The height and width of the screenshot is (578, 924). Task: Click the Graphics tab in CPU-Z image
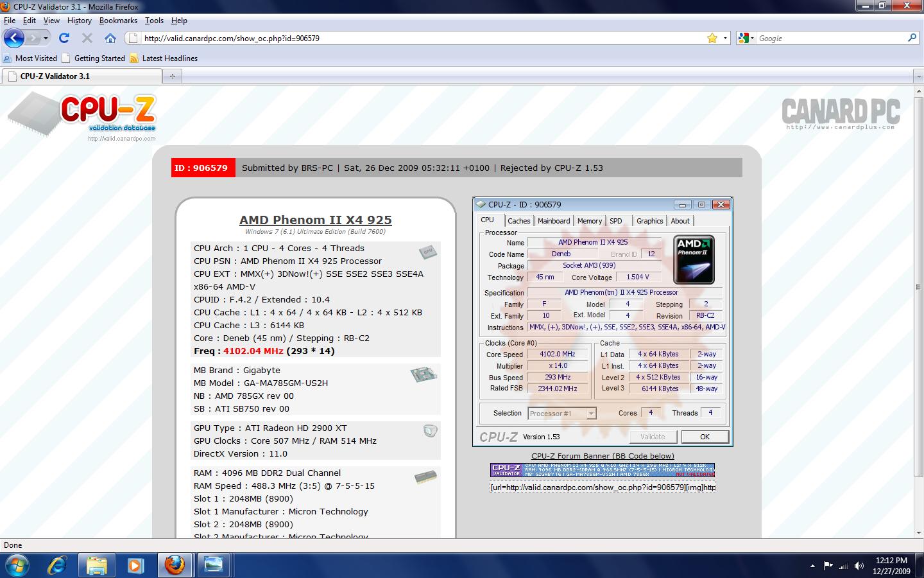(x=649, y=220)
